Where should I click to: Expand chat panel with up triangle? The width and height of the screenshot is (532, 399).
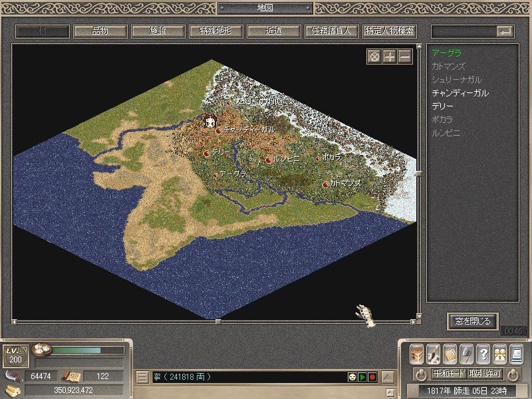388,377
